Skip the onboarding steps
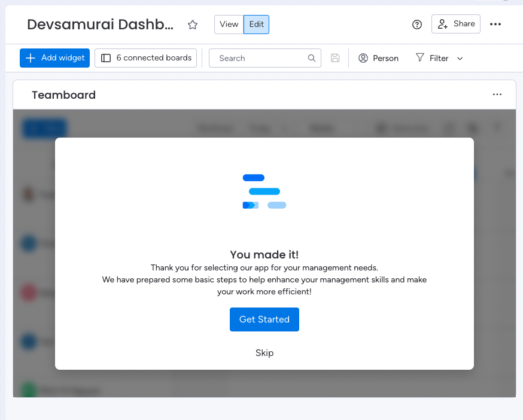 coord(264,353)
